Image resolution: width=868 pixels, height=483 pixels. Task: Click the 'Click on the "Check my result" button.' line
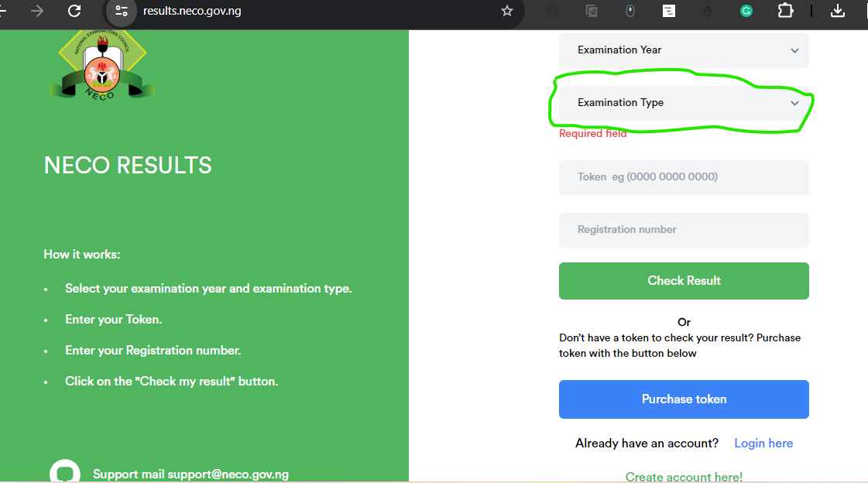pos(172,382)
